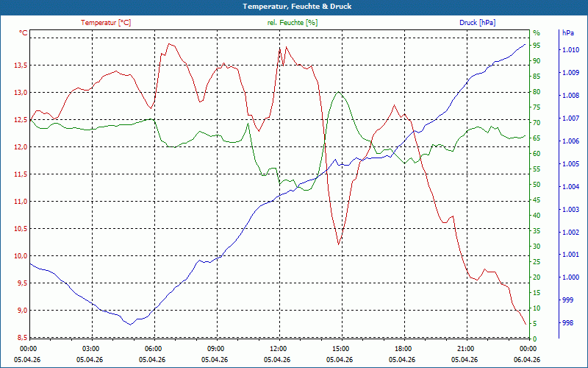Click the '10,5' tick on the temperature axis
The width and height of the screenshot is (588, 368).
[21, 229]
